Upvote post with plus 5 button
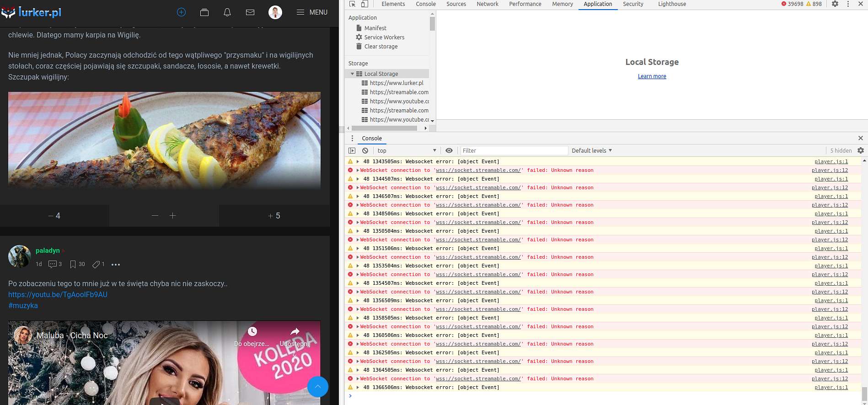Viewport: 868px width, 405px height. (x=274, y=216)
